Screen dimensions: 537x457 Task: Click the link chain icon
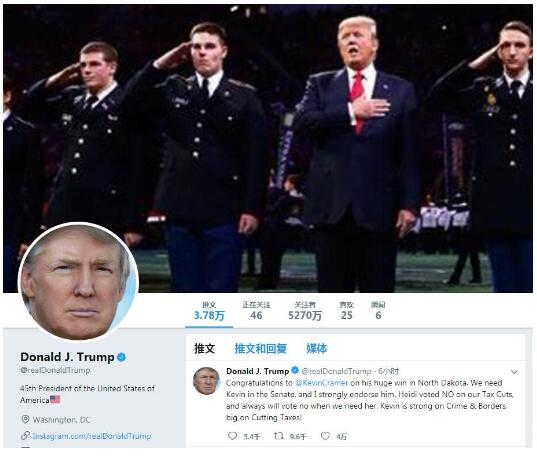tap(25, 435)
